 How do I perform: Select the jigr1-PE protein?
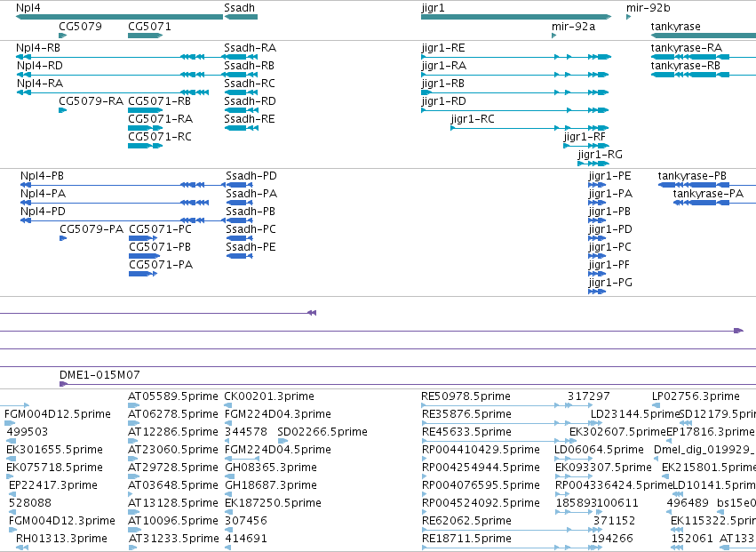coord(597,185)
